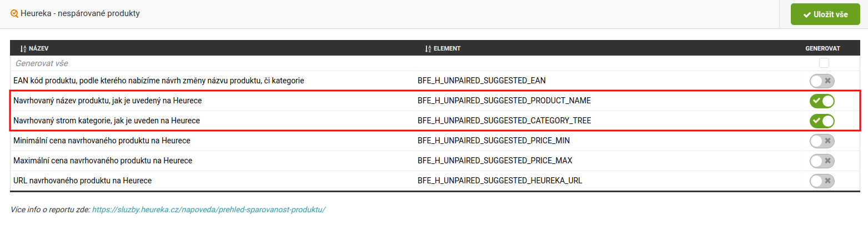Sort the table by NÁZEV column header
The width and height of the screenshot is (868, 225).
click(38, 49)
